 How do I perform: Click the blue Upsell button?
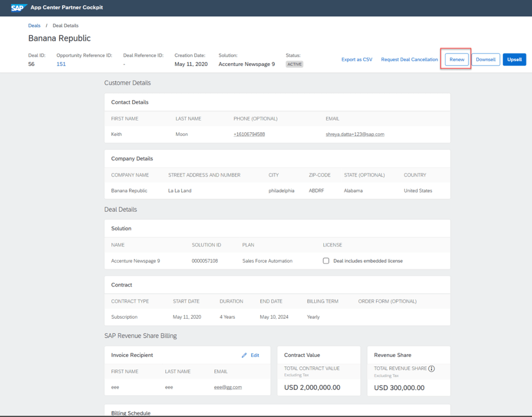514,60
